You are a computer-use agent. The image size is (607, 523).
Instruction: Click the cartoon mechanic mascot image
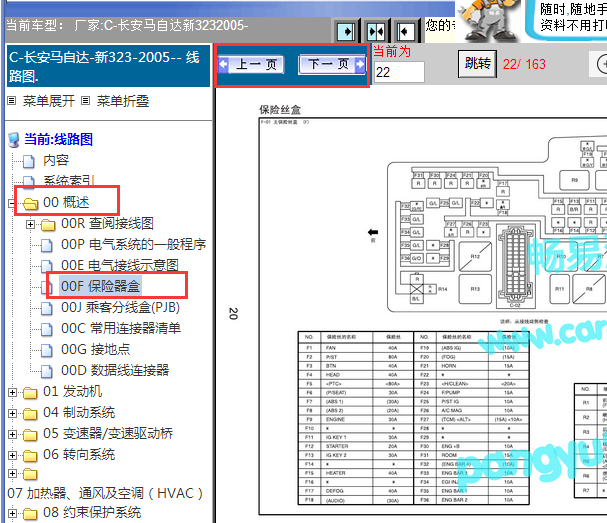tap(488, 20)
